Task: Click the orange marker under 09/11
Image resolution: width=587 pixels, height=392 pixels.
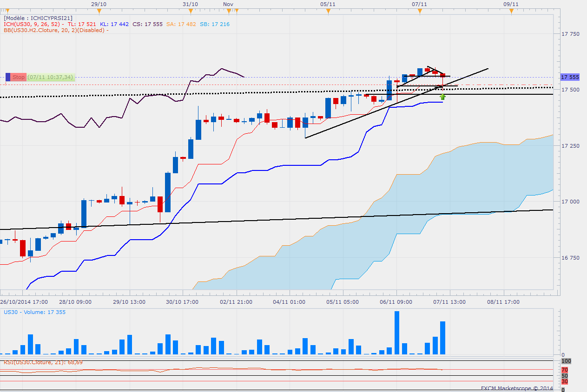Action: tap(511, 10)
